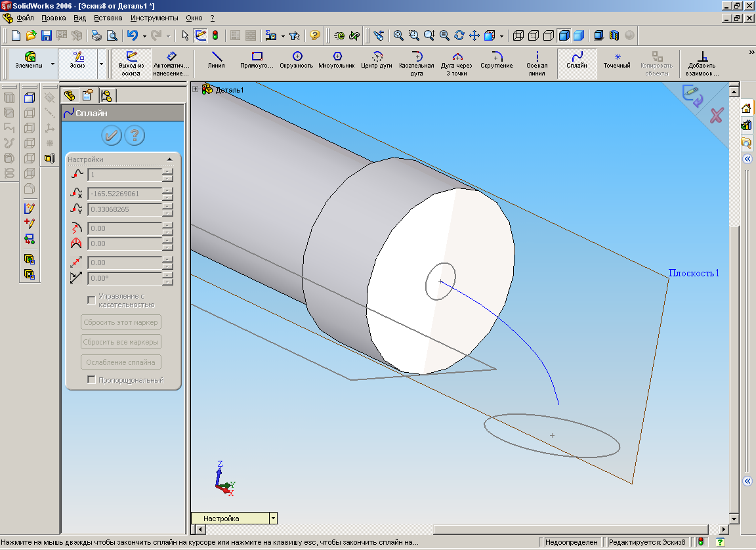Click the vertical scrollbar in viewport
The width and height of the screenshot is (756, 550).
coord(734,305)
